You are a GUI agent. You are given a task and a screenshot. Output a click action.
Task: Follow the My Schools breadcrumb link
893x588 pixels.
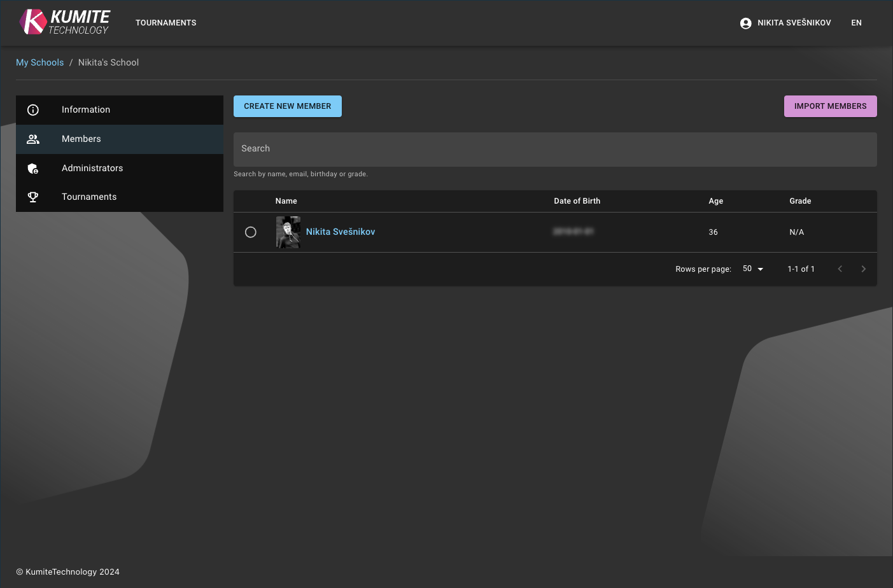pos(39,62)
